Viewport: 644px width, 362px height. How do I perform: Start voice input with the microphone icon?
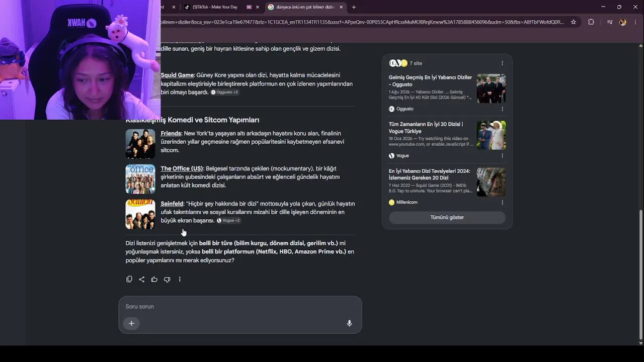tap(349, 323)
